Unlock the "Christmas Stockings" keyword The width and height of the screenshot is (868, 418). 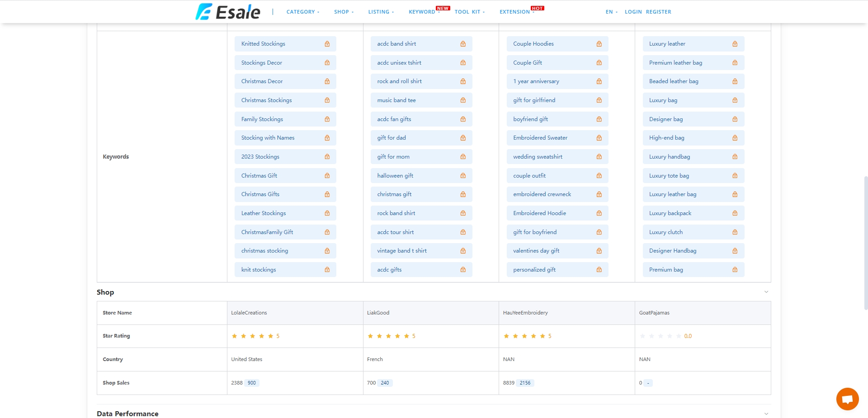point(326,100)
